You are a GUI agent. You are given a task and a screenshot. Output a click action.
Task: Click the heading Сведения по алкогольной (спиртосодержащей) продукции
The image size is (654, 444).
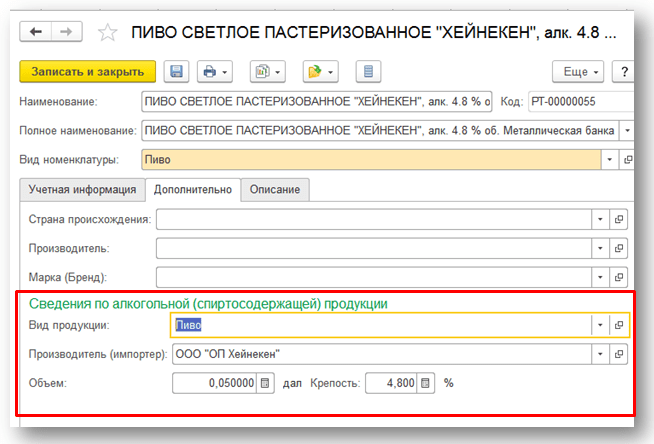[208, 304]
